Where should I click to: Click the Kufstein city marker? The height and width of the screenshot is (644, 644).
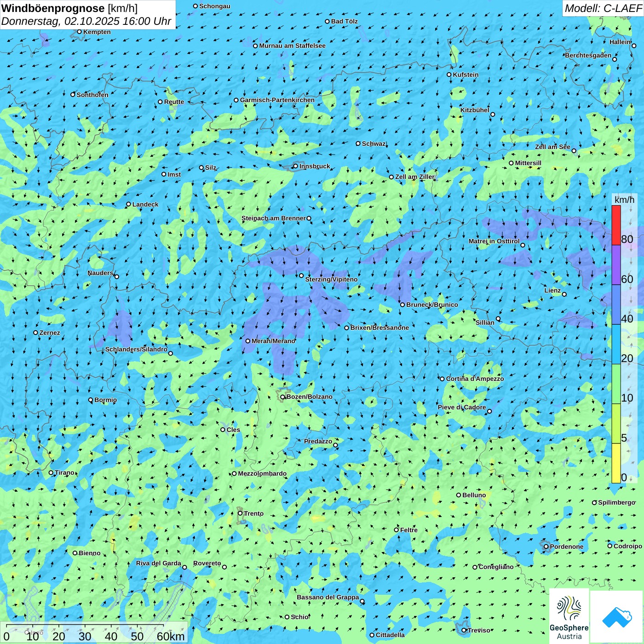pos(449,75)
